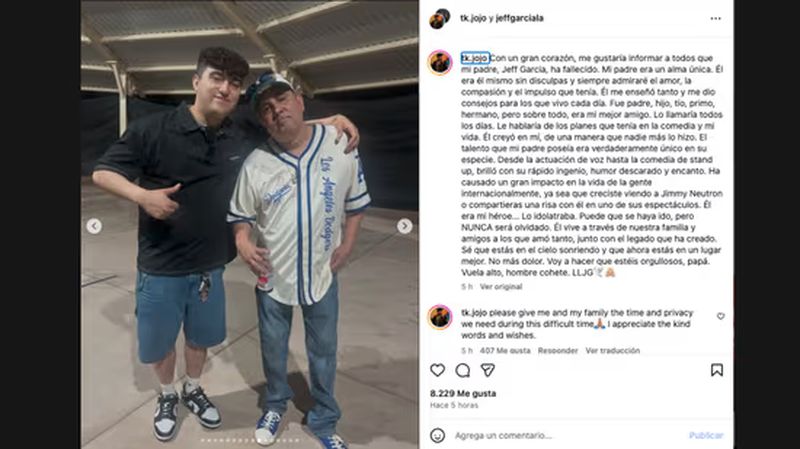The width and height of the screenshot is (800, 449).
Task: Like the post with the heart icon
Action: (437, 370)
